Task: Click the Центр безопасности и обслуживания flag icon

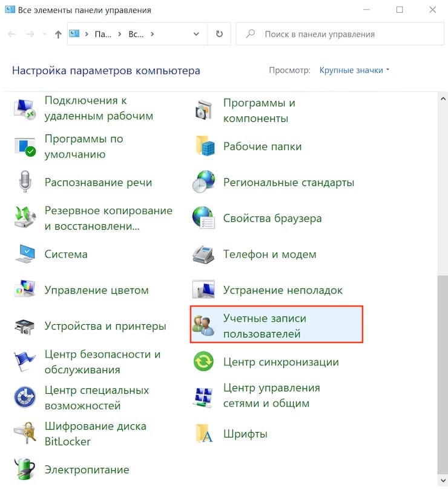Action: click(x=24, y=362)
